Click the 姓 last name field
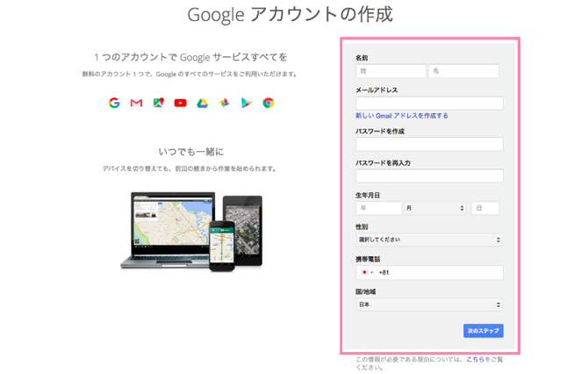 pos(391,71)
